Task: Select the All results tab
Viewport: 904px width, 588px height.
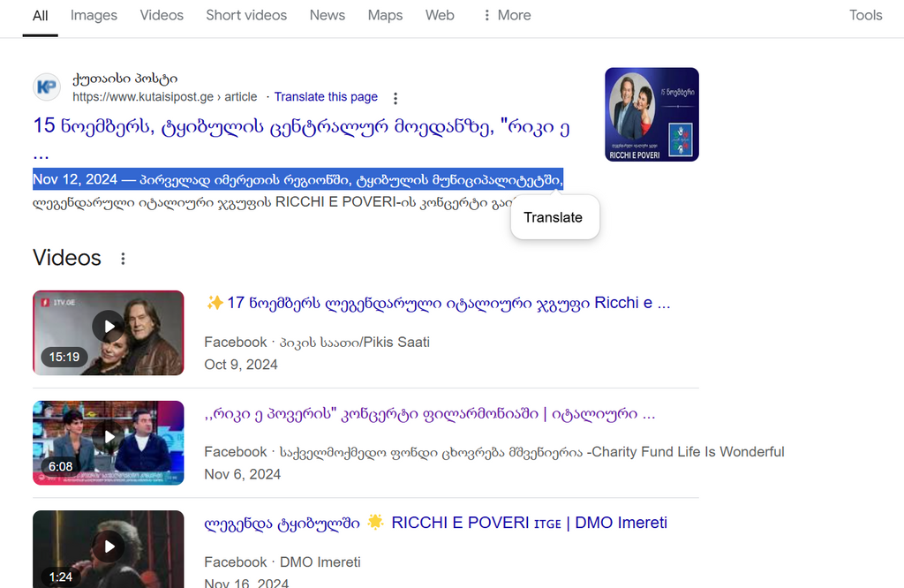Action: coord(41,16)
